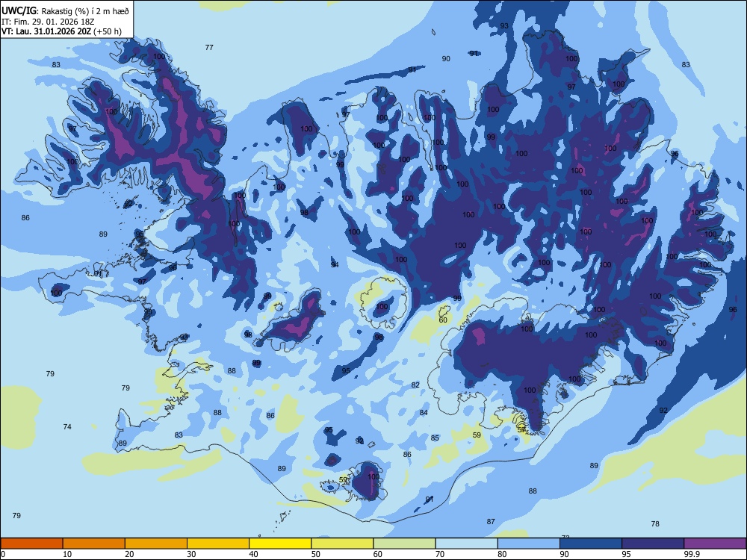The height and width of the screenshot is (560, 747).
Task: Click the light blue 70–80 legend swatch
Action: [466, 544]
